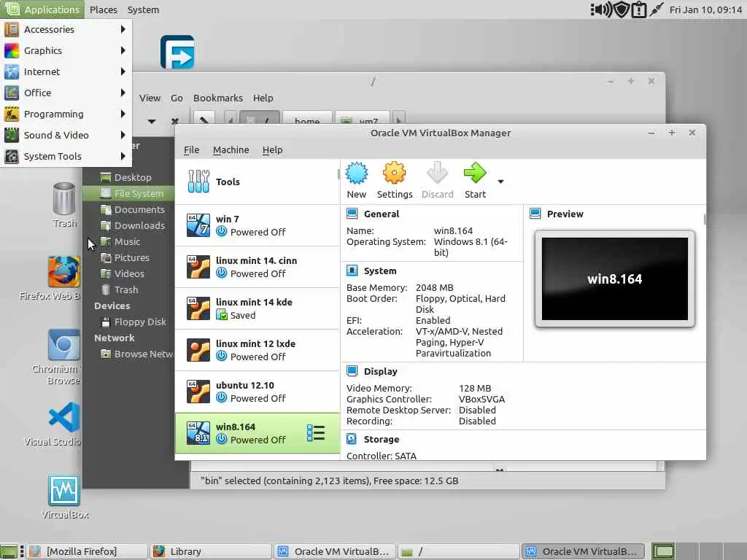Viewport: 747px width, 560px height.
Task: Click the win8.164 preview thumbnail
Action: click(x=614, y=279)
